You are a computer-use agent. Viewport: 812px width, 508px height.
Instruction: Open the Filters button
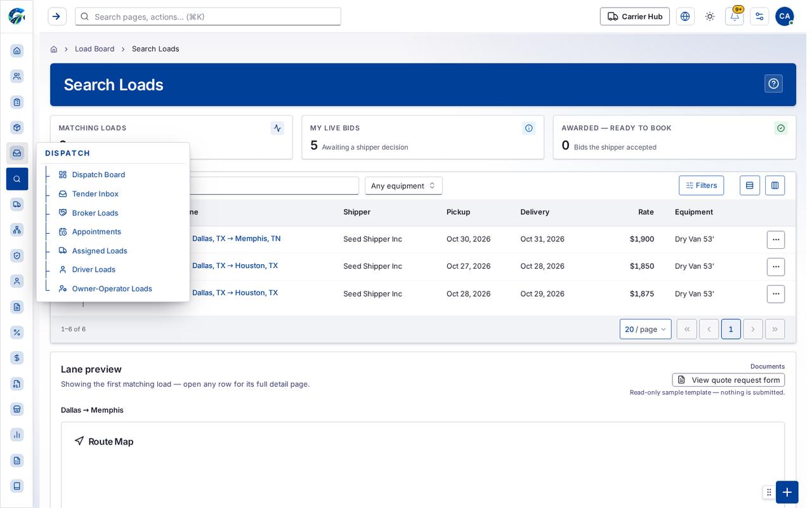[x=702, y=185]
